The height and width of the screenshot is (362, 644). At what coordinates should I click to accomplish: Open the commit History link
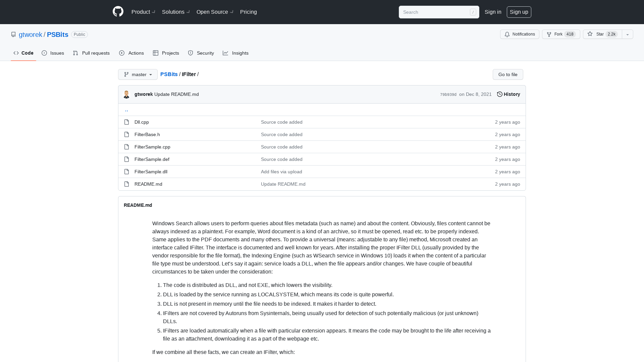click(508, 94)
